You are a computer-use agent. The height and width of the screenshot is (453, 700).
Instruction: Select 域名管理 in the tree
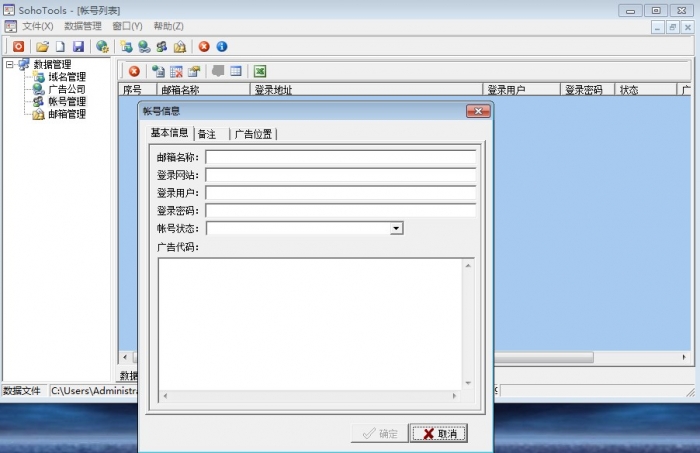coord(66,77)
